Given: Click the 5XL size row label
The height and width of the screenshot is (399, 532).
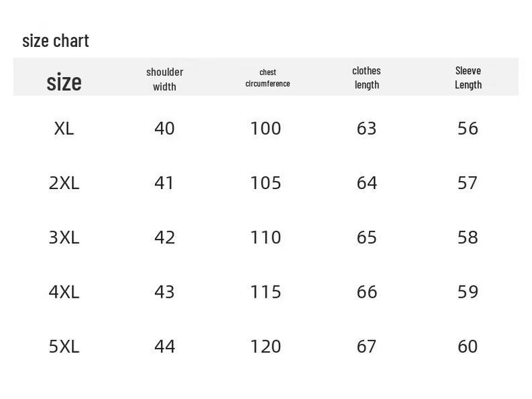Looking at the screenshot, I should [x=64, y=346].
